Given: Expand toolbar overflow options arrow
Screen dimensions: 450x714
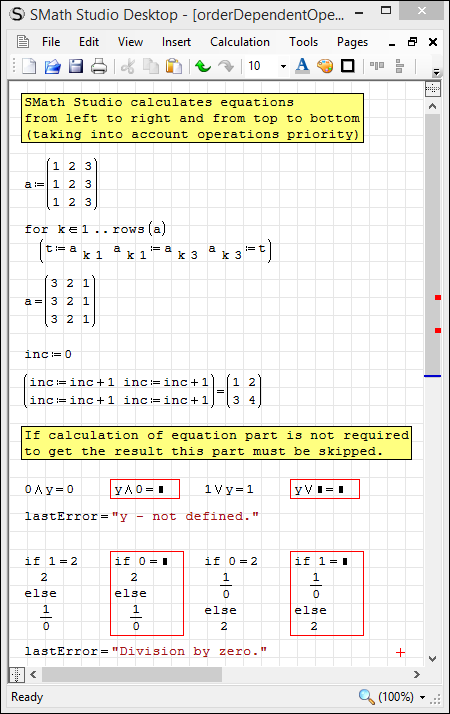Looking at the screenshot, I should pyautogui.click(x=436, y=71).
